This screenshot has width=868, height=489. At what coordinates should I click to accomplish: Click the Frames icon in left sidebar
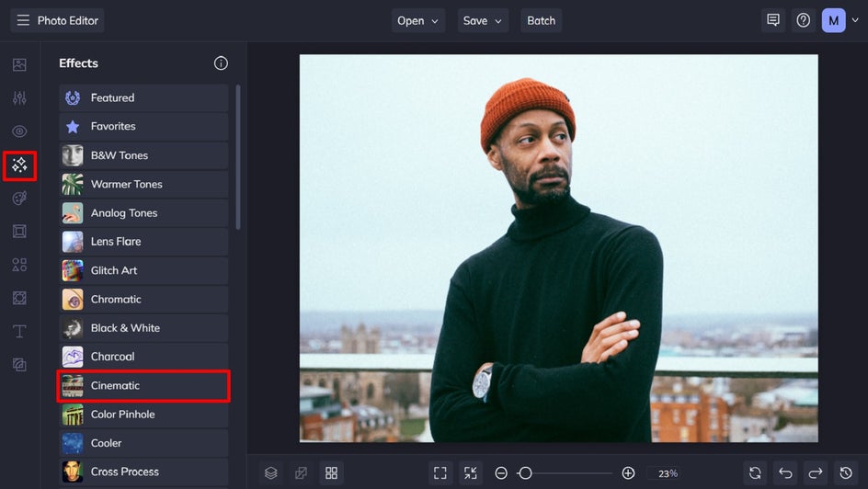tap(19, 232)
